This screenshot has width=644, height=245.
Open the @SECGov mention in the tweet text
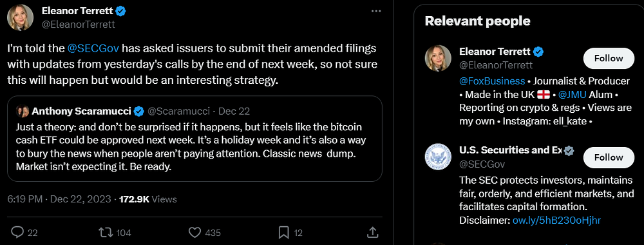93,48
